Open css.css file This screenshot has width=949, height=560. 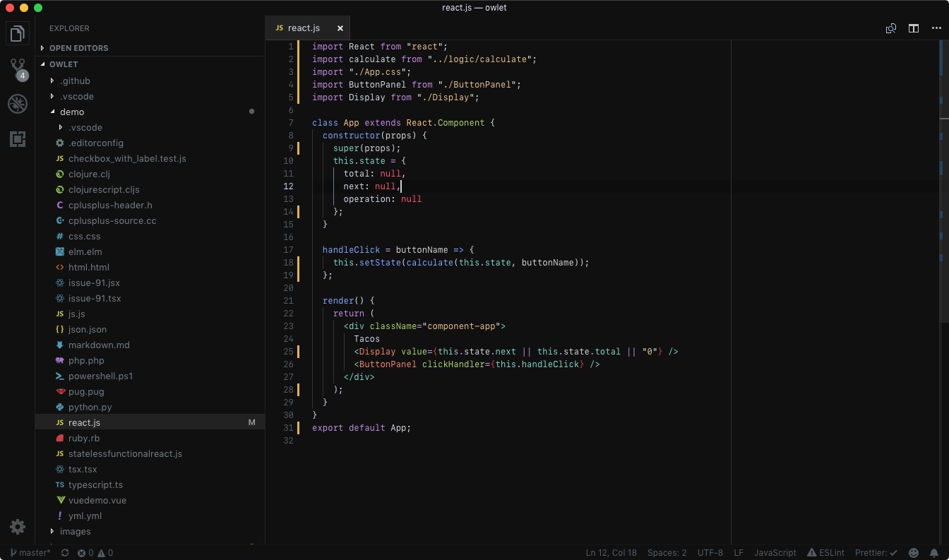click(150, 236)
